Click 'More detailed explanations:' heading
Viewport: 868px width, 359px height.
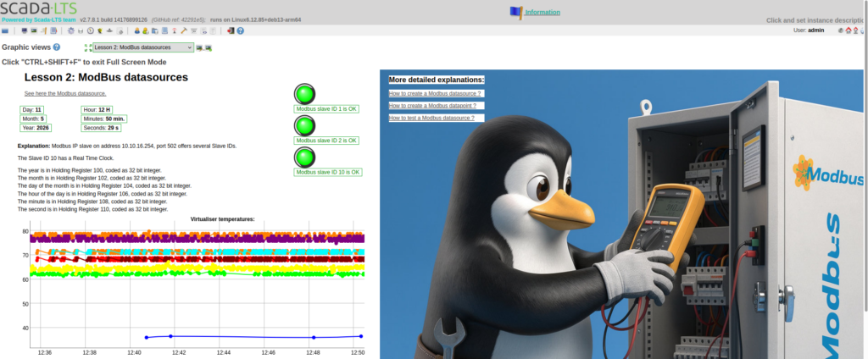point(437,80)
